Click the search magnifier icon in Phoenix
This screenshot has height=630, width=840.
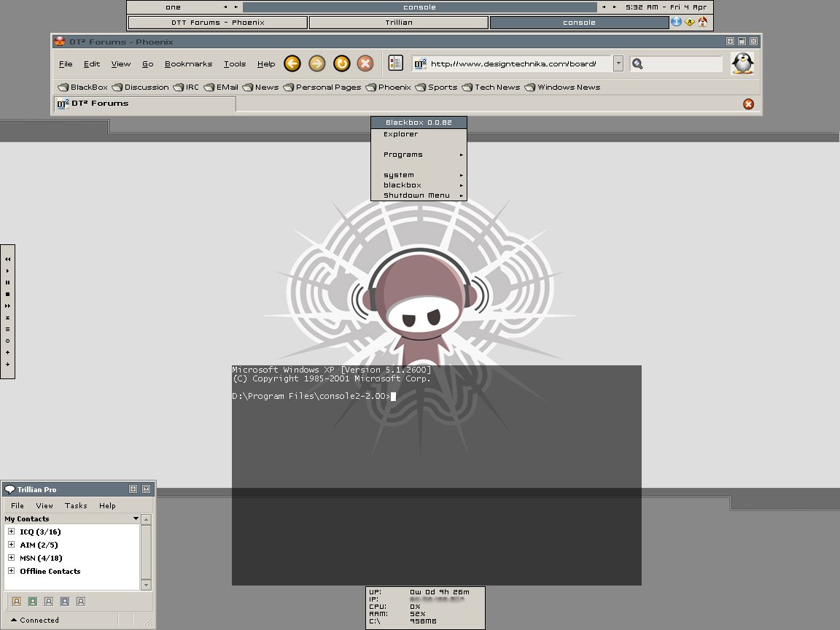tap(637, 63)
